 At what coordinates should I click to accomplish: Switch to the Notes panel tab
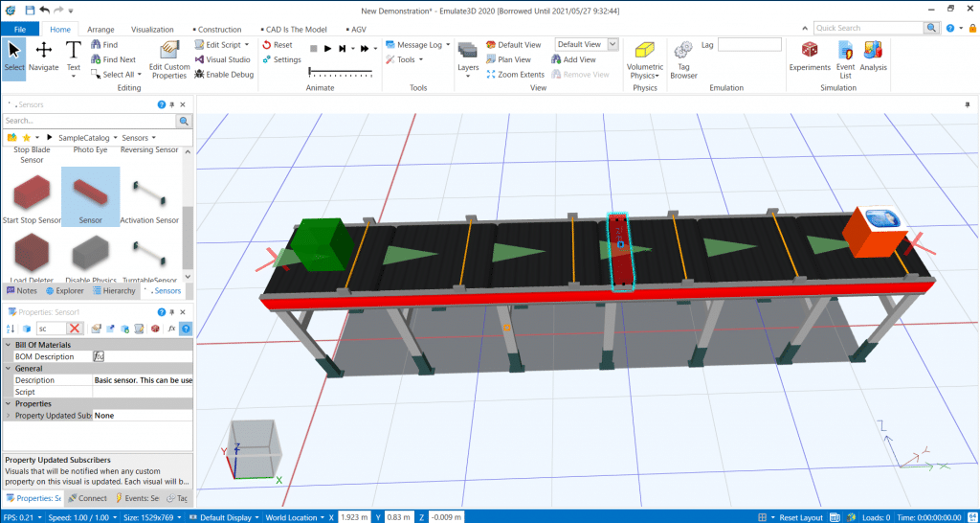click(23, 291)
